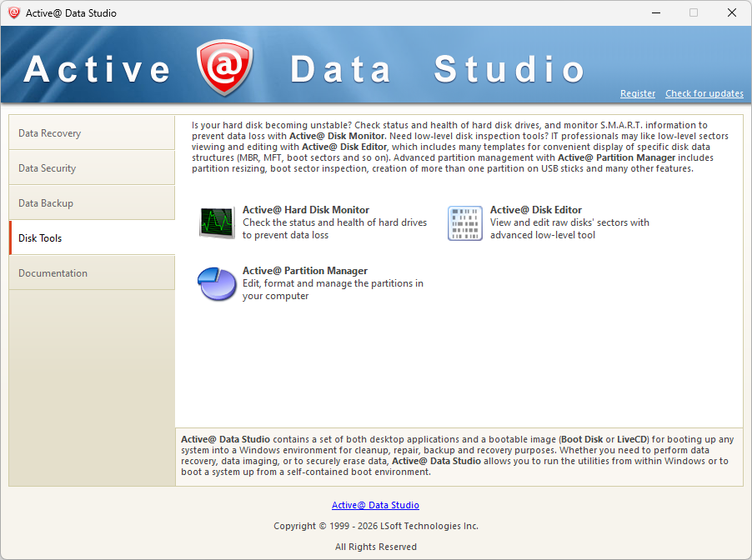Screen dimensions: 752x560
Task: Select the Disk Tools tab
Action: [92, 237]
